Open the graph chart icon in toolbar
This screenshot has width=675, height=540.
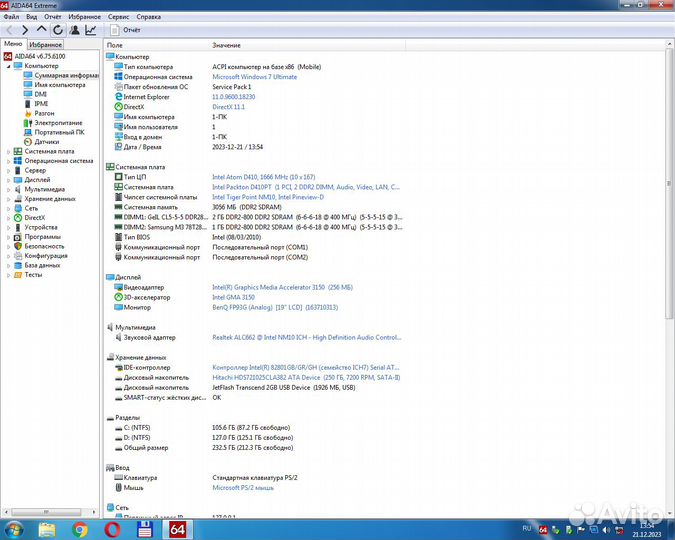pyautogui.click(x=91, y=30)
